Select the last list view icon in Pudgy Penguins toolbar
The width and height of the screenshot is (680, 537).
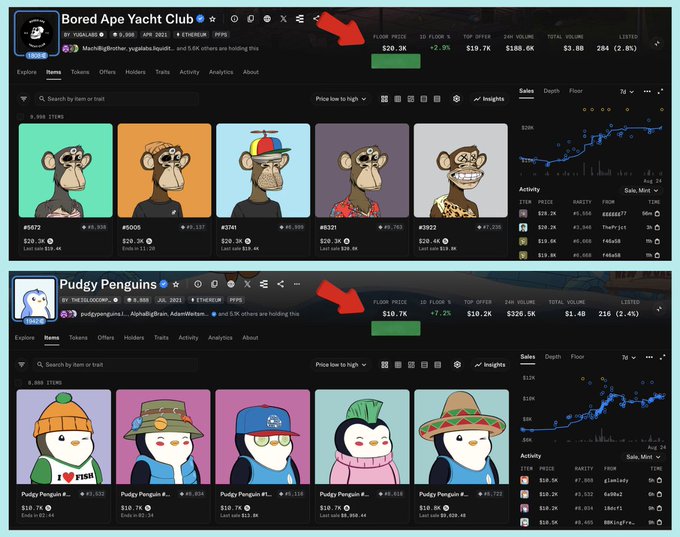[438, 365]
